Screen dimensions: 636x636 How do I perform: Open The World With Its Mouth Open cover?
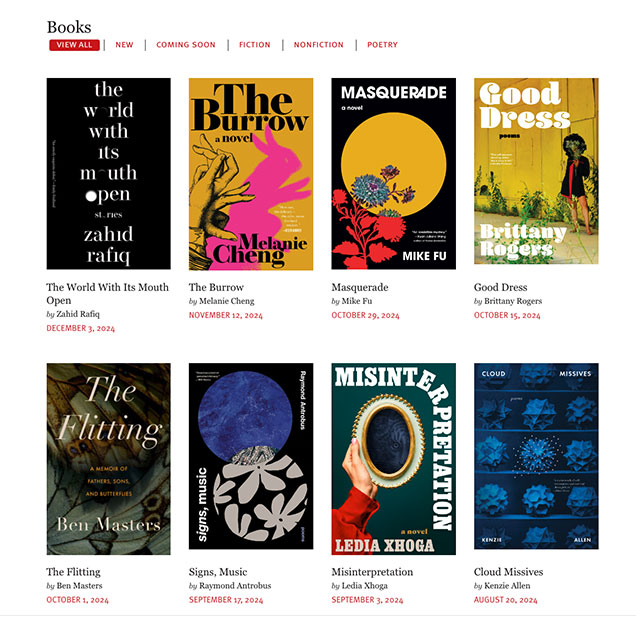[x=108, y=174]
